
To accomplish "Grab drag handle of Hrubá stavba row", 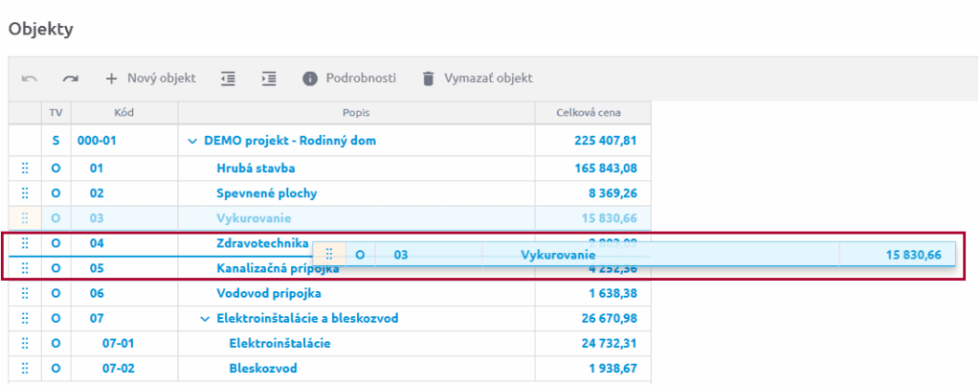I will point(25,169).
